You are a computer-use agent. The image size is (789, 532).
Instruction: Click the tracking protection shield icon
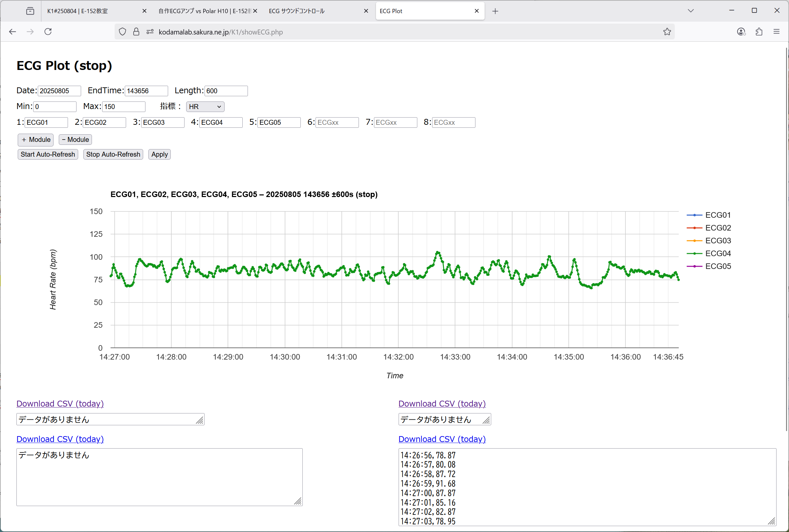coord(122,32)
